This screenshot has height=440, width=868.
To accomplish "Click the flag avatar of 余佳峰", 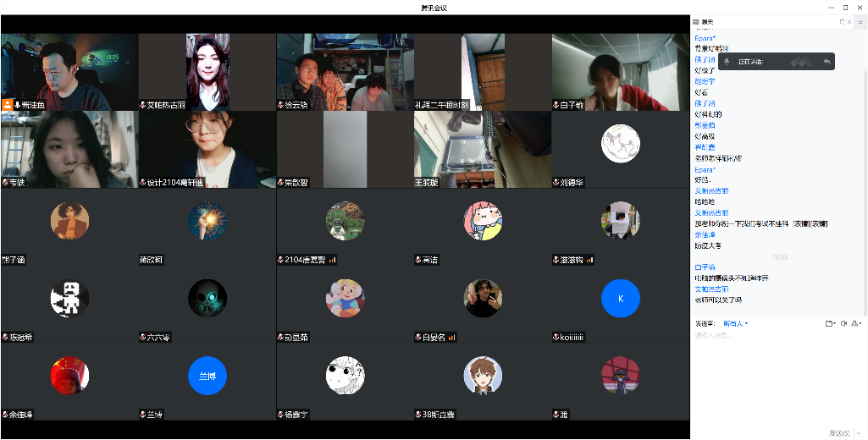I will click(69, 376).
